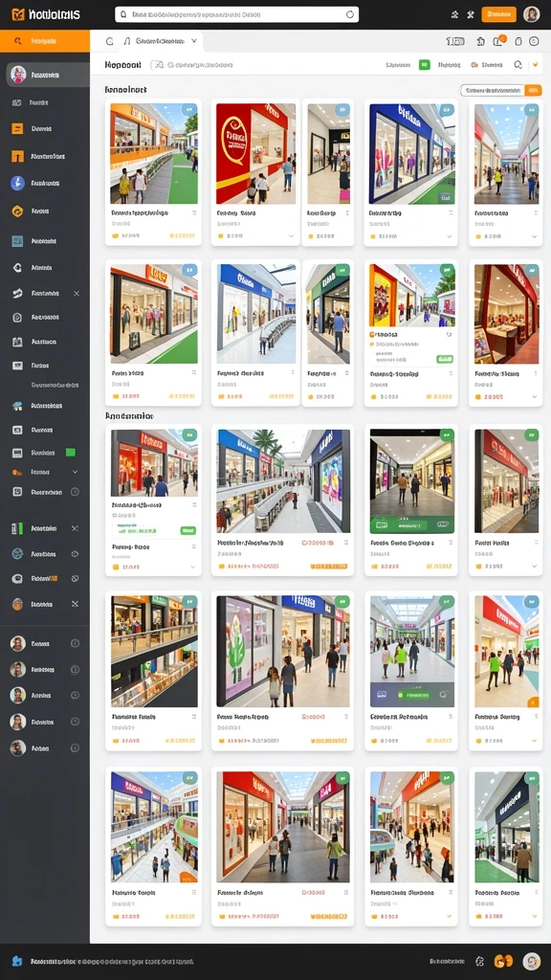Click the orange icon in the bottom bar
The image size is (551, 980).
click(503, 961)
